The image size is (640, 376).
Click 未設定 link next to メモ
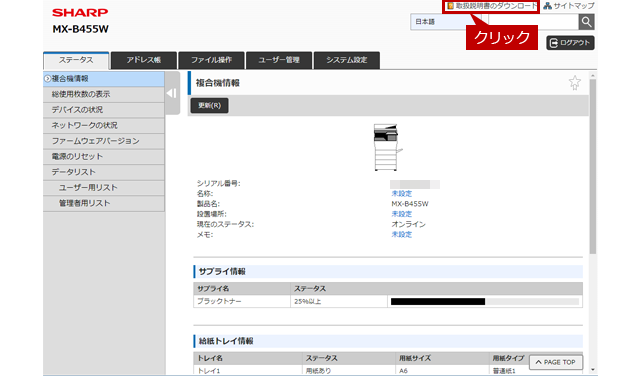402,234
